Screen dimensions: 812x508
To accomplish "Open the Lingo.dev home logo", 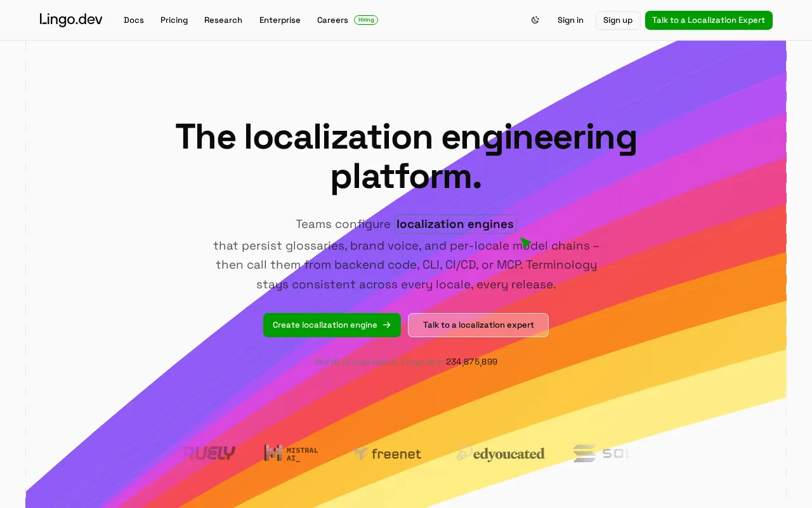I will tap(70, 20).
